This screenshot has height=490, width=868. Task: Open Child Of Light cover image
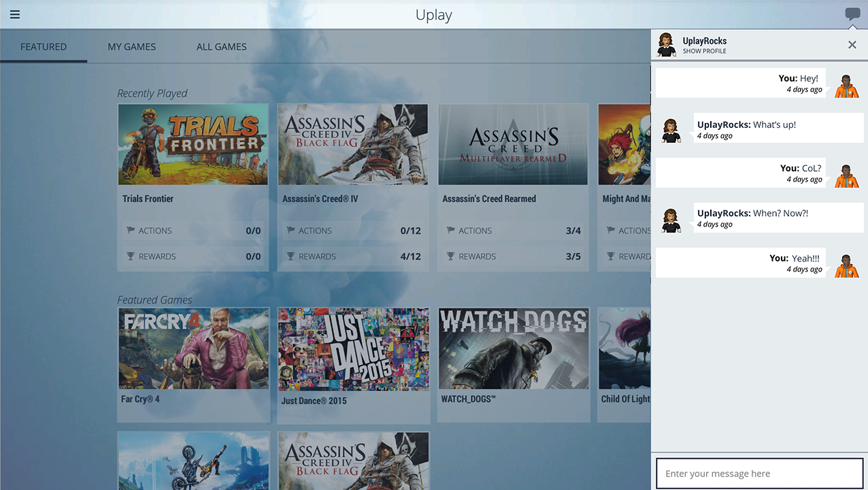624,348
